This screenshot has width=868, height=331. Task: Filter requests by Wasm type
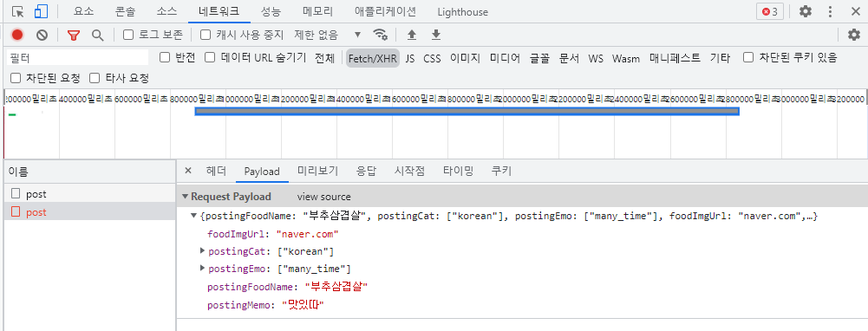tap(626, 58)
